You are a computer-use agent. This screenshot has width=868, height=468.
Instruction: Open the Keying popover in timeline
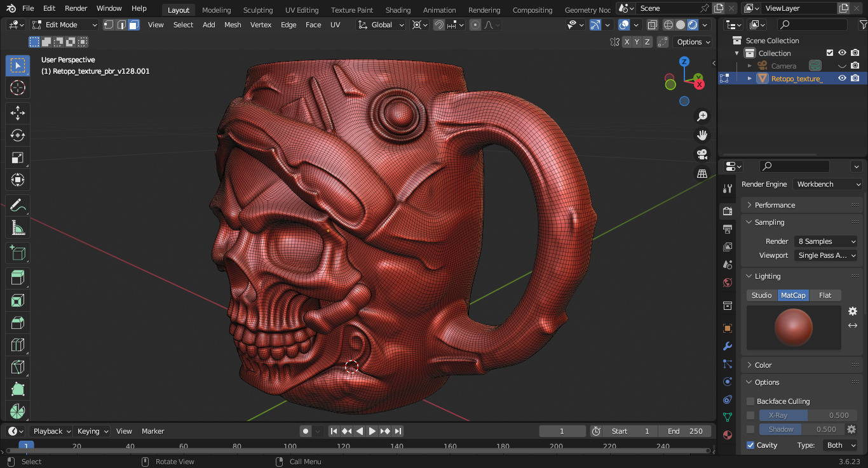coord(93,431)
